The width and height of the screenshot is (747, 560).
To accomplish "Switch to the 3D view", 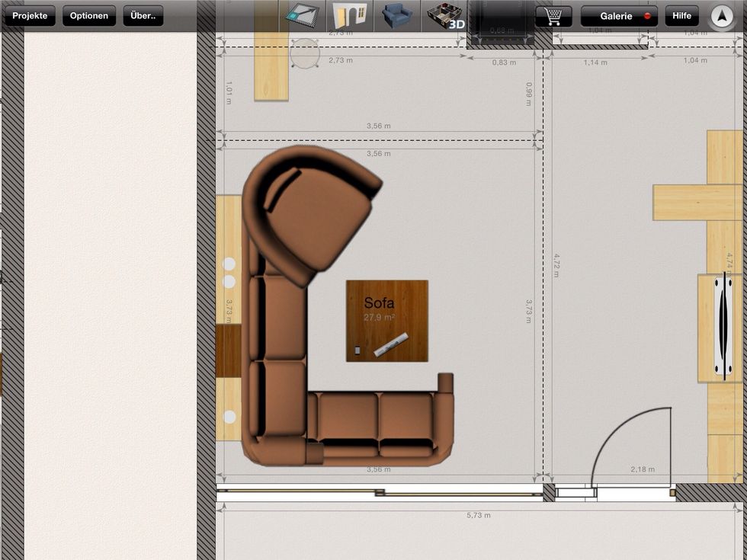I will click(445, 16).
